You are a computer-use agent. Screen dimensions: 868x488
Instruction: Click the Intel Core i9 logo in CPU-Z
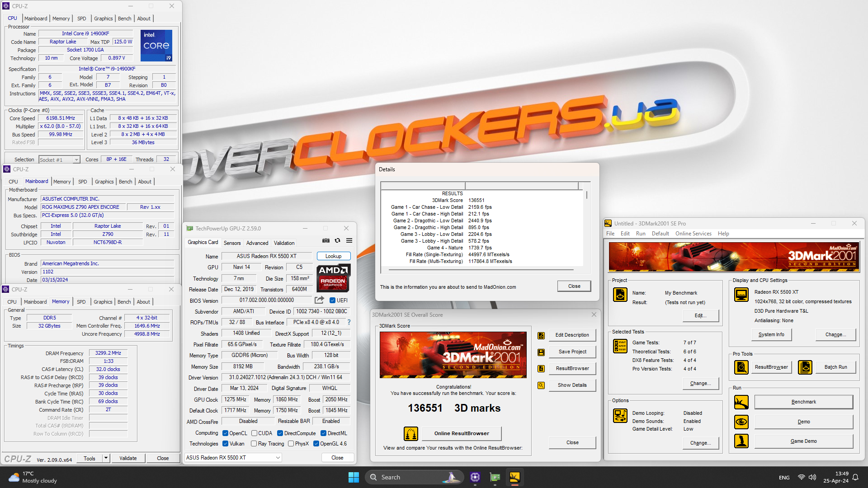coord(156,46)
